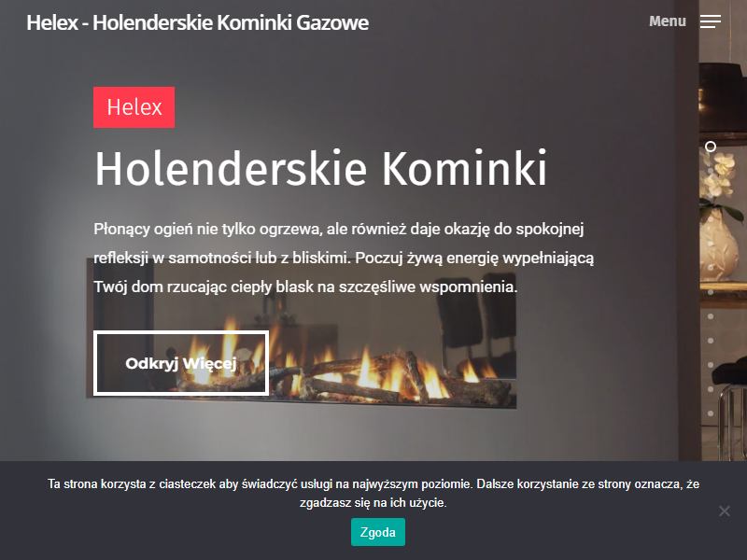Viewport: 747px width, 560px height.
Task: Click the red Helex badge
Action: coord(134,107)
